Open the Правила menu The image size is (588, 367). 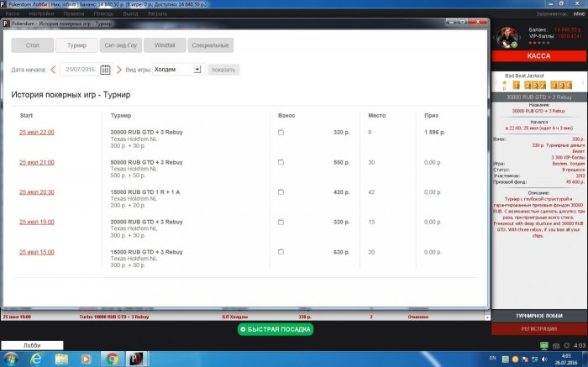pyautogui.click(x=74, y=13)
